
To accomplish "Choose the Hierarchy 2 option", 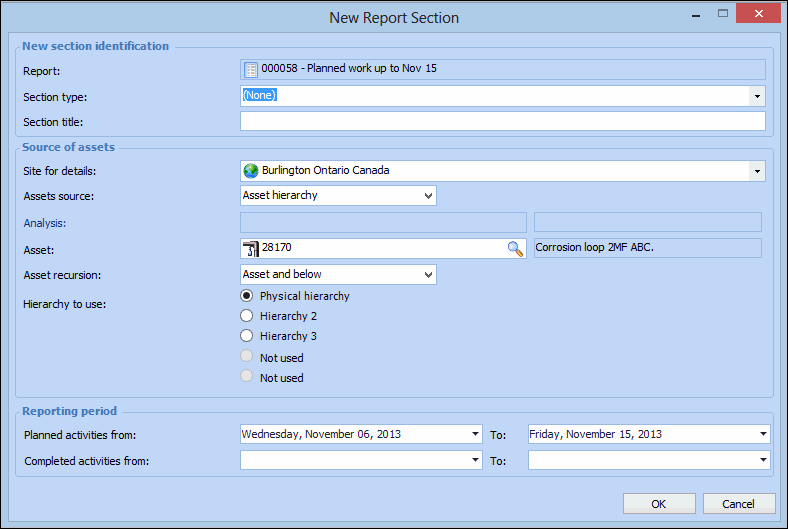I will [247, 316].
